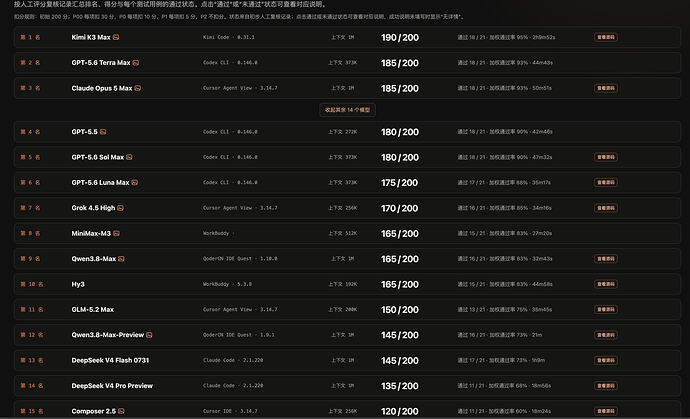
Task: Click the 2h9m52s pass statistics text
Action: [x=506, y=37]
